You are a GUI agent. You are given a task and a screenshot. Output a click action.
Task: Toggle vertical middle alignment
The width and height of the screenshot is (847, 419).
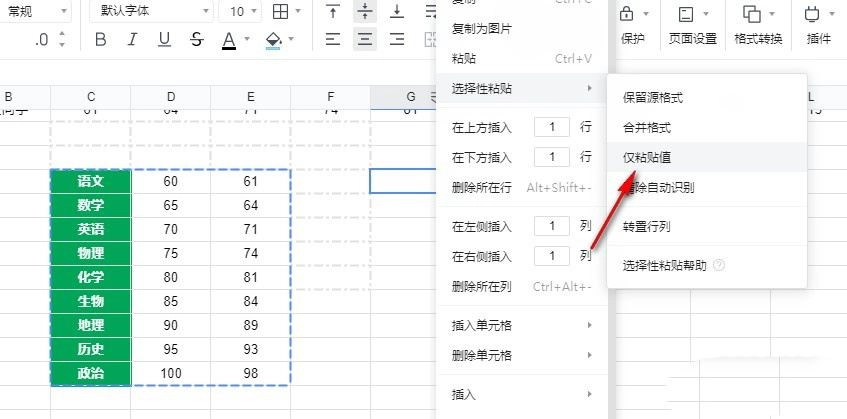click(x=365, y=12)
